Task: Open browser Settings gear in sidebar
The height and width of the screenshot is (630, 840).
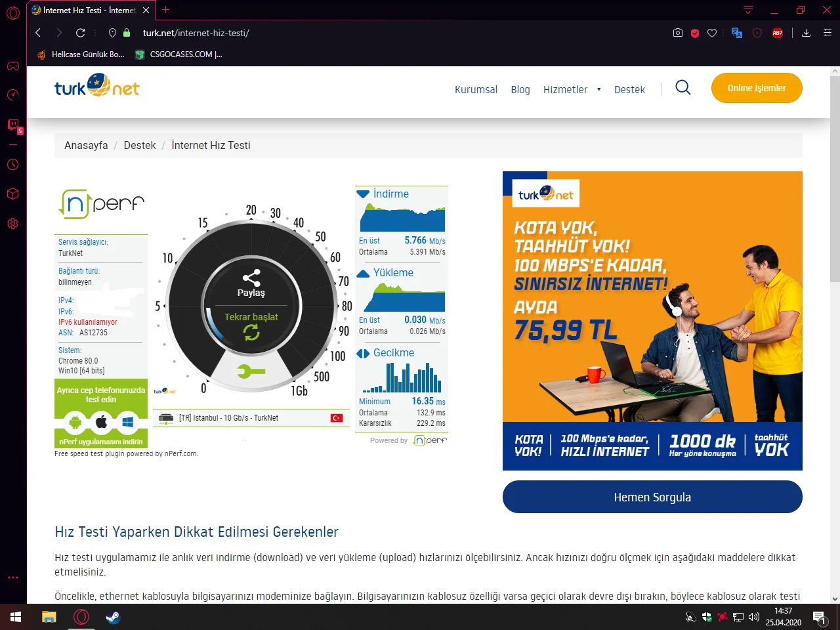Action: click(13, 224)
